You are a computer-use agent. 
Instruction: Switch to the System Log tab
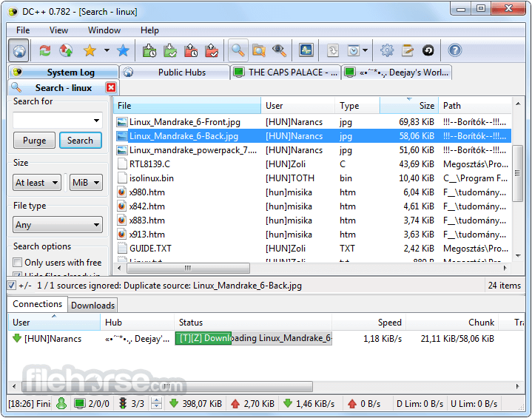[64, 73]
